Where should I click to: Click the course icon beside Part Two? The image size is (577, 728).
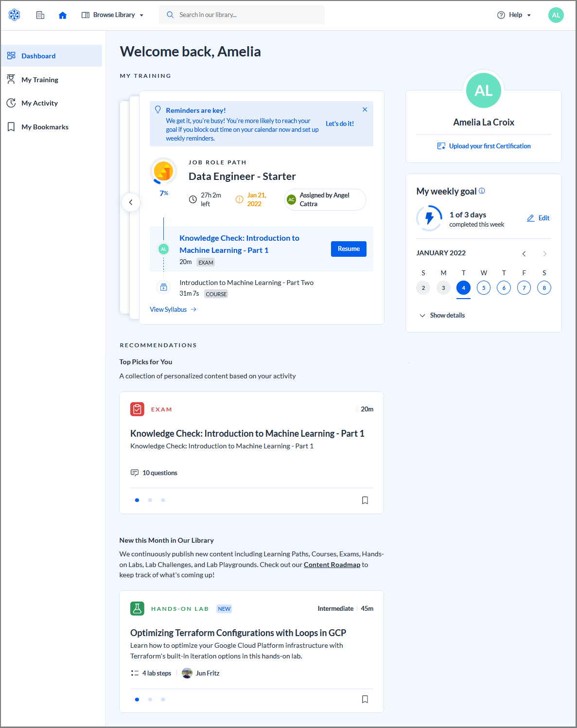tap(164, 287)
